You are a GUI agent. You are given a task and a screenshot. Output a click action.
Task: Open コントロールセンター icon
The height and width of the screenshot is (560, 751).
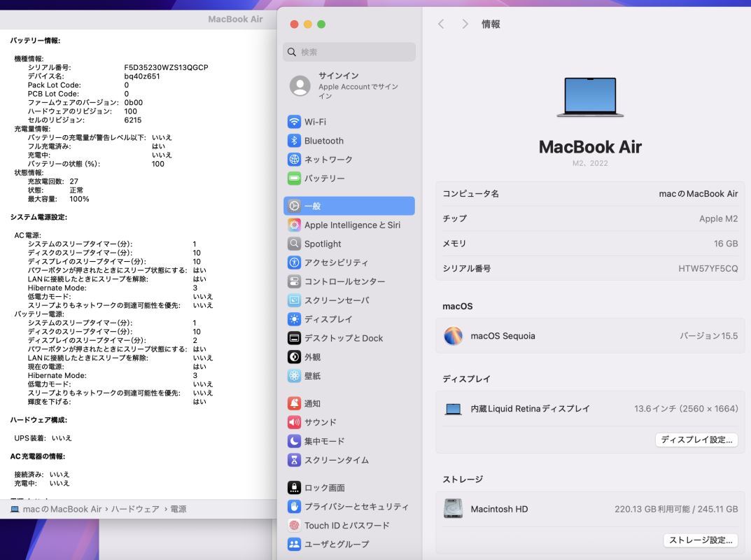tap(294, 281)
